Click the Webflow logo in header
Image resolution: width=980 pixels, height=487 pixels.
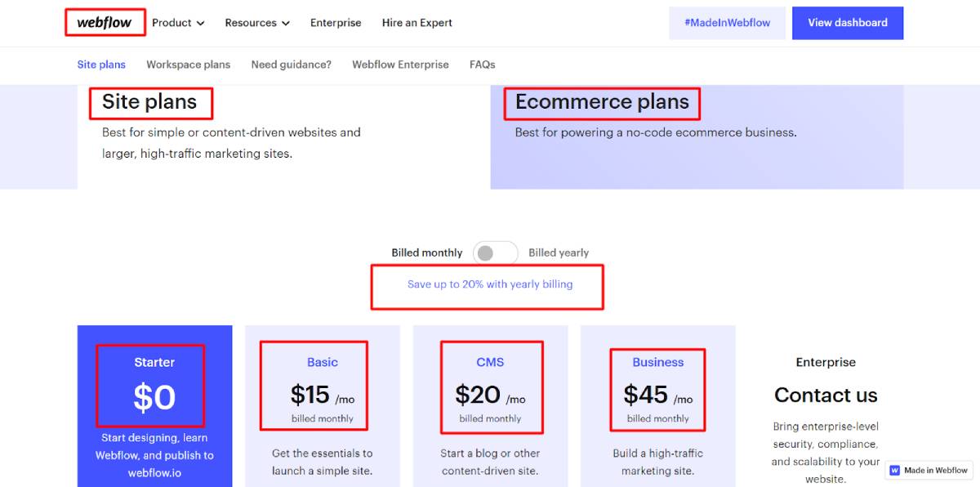(105, 23)
